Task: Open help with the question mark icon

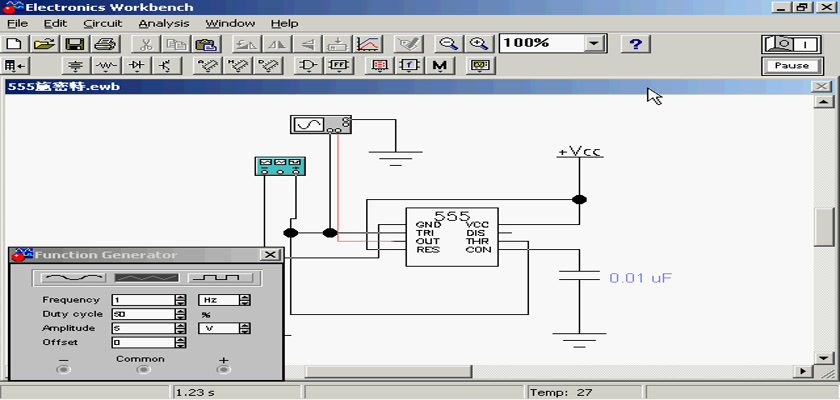Action: [x=635, y=44]
